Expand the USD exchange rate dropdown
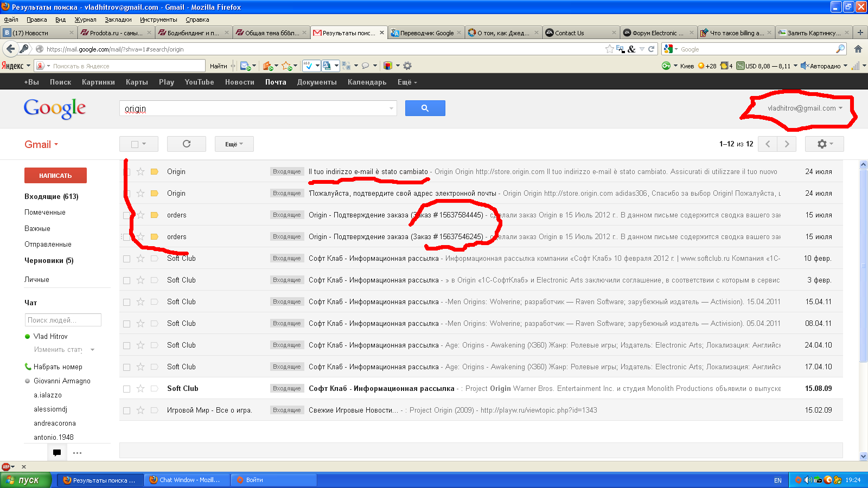The height and width of the screenshot is (488, 868). 795,66
